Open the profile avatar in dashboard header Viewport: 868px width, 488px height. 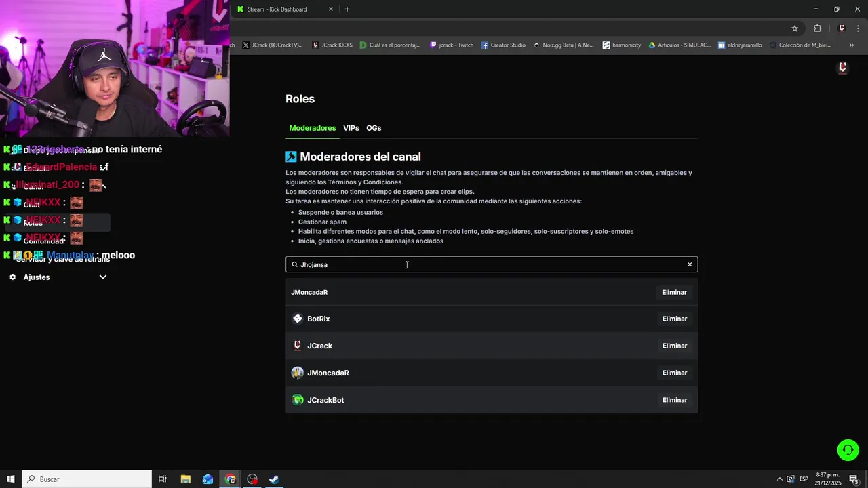pyautogui.click(x=843, y=68)
